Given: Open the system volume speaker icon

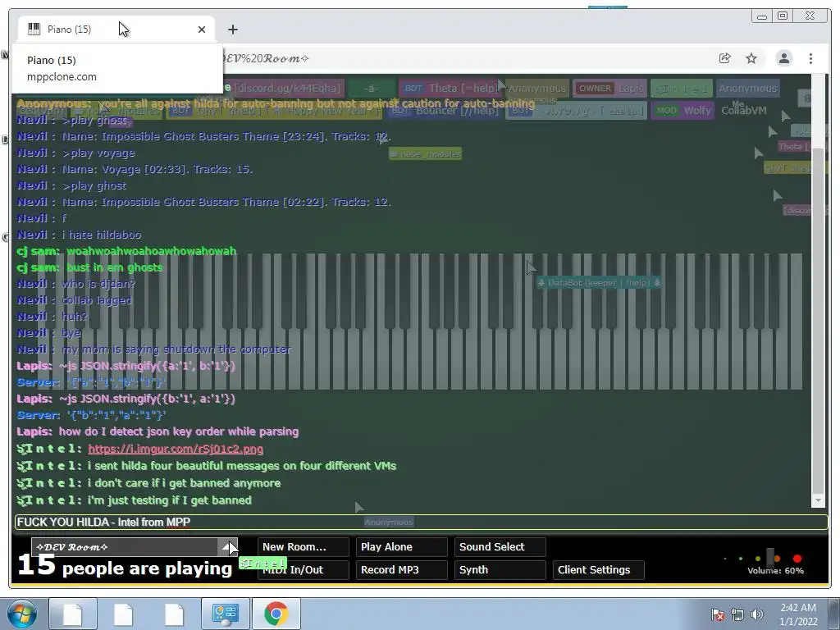Looking at the screenshot, I should coord(756,614).
